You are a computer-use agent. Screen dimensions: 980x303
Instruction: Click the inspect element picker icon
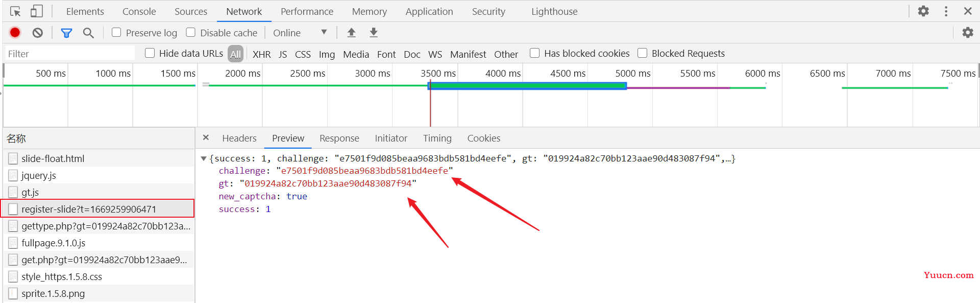pyautogui.click(x=15, y=11)
